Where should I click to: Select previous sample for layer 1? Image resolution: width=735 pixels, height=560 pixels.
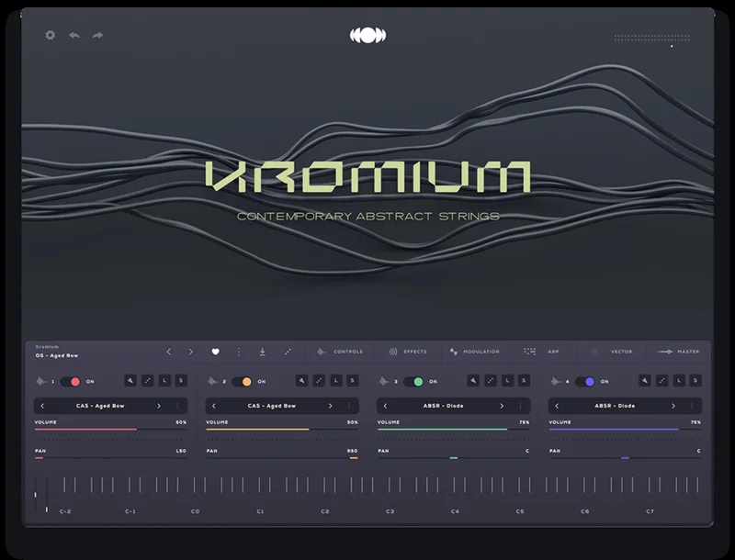[42, 406]
